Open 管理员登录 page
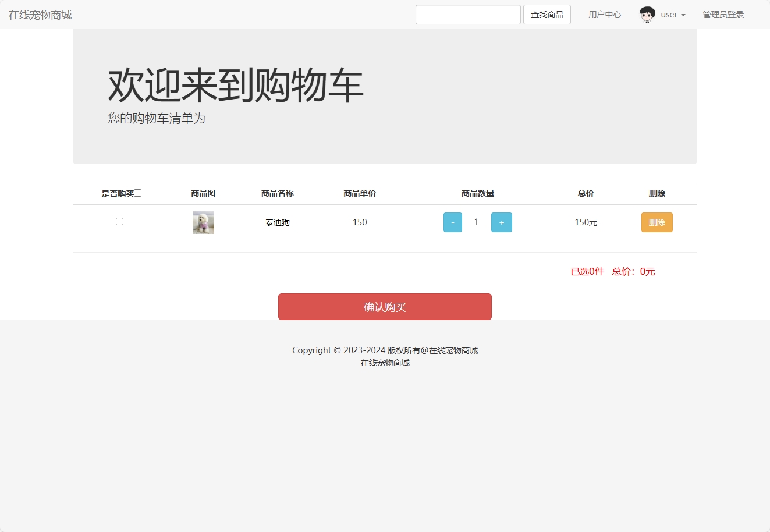Screen dimensions: 770x532 (723, 15)
